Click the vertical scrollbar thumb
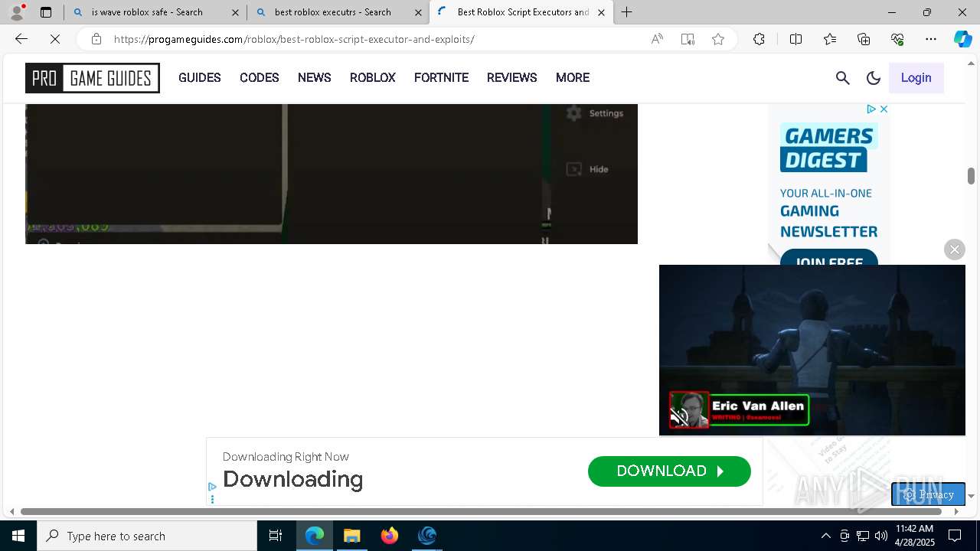The width and height of the screenshot is (980, 551). [x=971, y=176]
